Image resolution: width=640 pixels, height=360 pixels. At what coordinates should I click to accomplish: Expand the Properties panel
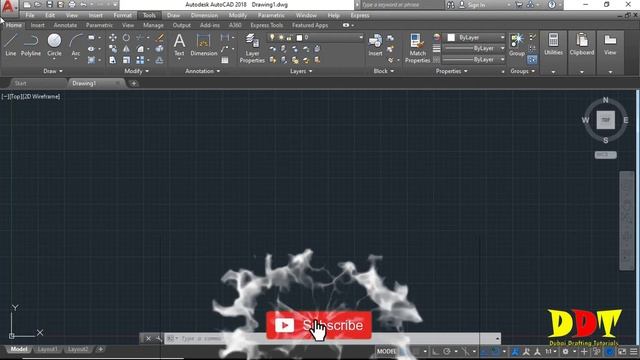click(451, 71)
